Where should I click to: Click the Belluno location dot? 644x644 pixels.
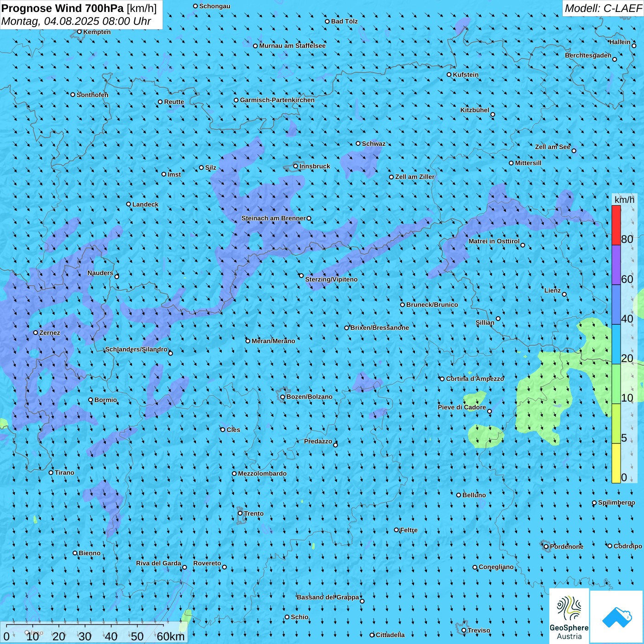coord(459,495)
